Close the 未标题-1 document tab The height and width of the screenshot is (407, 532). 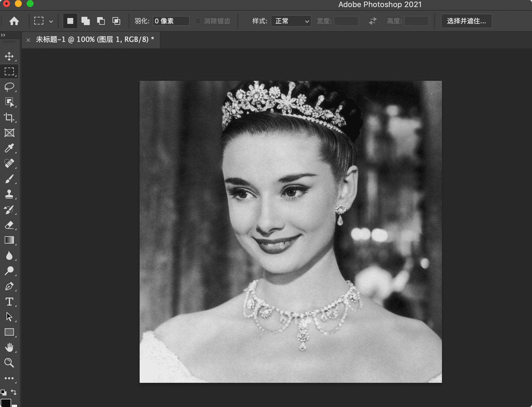coord(28,40)
